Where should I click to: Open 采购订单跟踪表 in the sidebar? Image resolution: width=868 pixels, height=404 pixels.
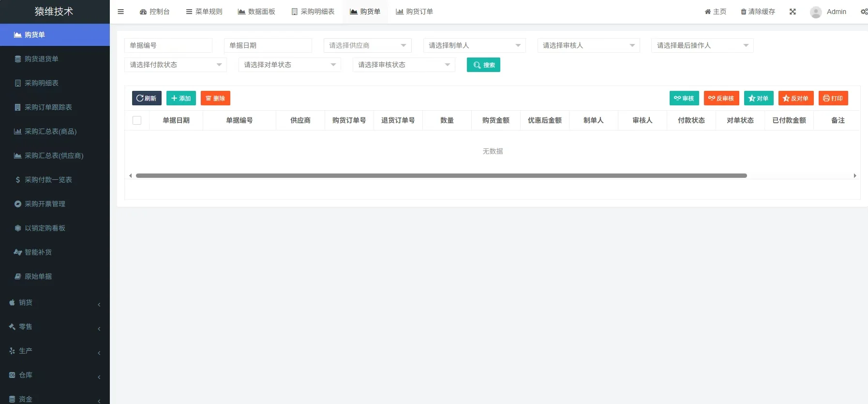click(x=55, y=107)
